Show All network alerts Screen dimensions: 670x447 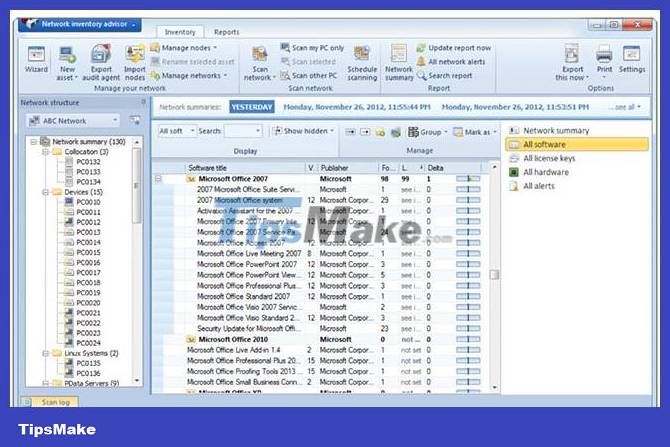click(451, 62)
